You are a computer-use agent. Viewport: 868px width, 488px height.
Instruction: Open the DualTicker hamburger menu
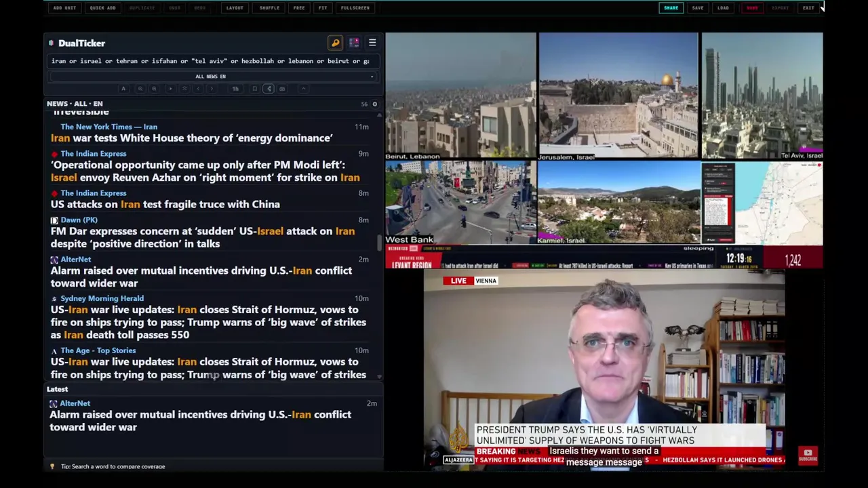coord(372,43)
